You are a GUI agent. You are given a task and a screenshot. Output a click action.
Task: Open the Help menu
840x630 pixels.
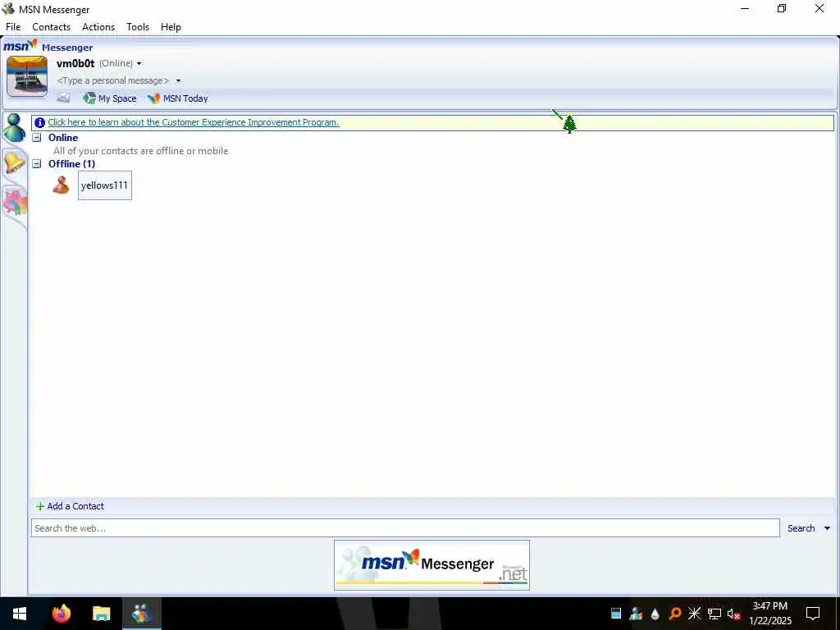[171, 27]
